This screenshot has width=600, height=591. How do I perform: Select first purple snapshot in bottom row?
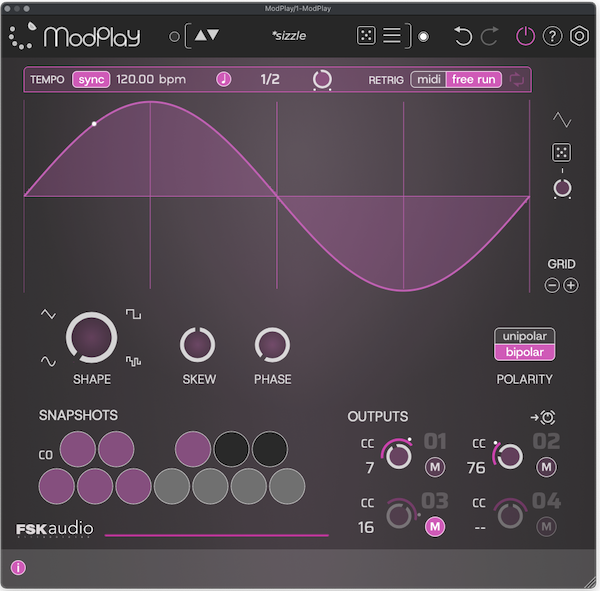57,486
